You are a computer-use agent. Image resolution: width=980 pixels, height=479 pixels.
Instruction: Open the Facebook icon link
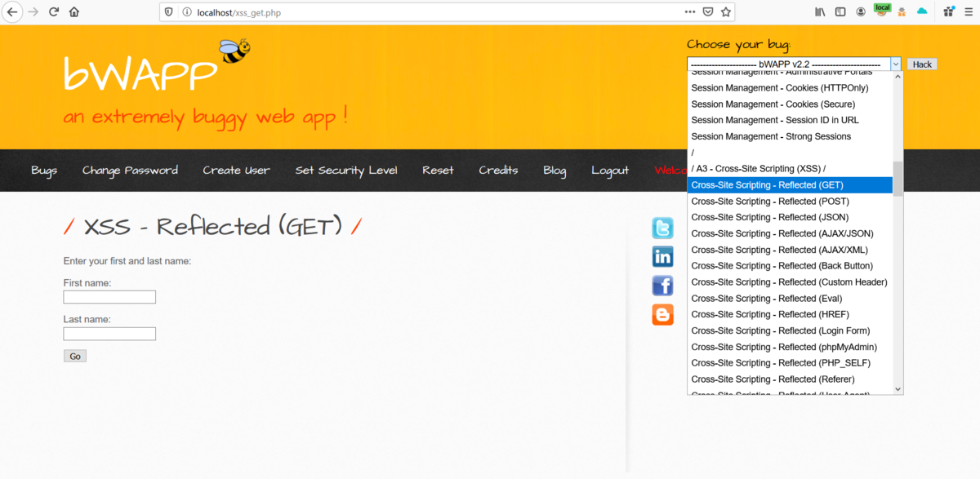coord(662,286)
